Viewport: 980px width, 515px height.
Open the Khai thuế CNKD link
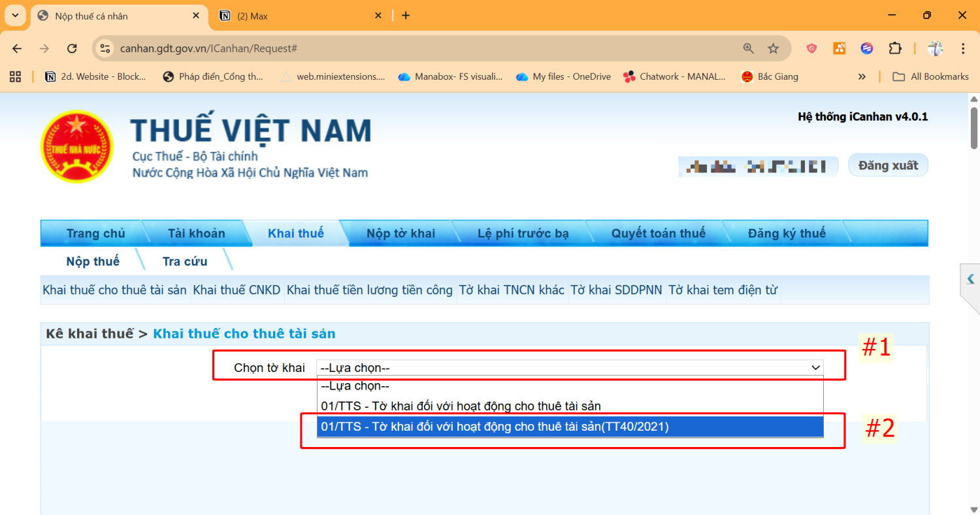coord(237,290)
